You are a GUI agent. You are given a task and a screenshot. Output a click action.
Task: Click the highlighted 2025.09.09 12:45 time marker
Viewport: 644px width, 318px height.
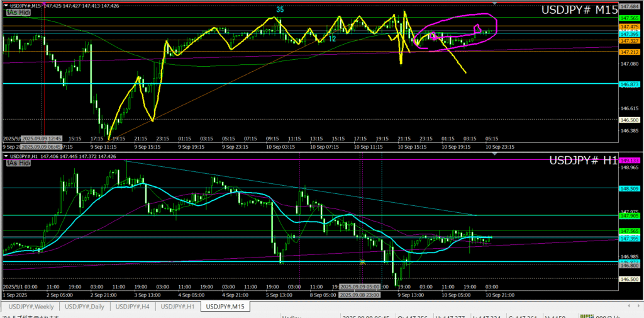click(41, 139)
